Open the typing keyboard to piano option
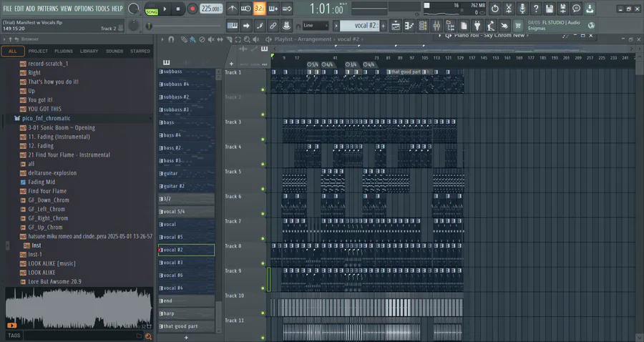The height and width of the screenshot is (342, 644). (233, 26)
